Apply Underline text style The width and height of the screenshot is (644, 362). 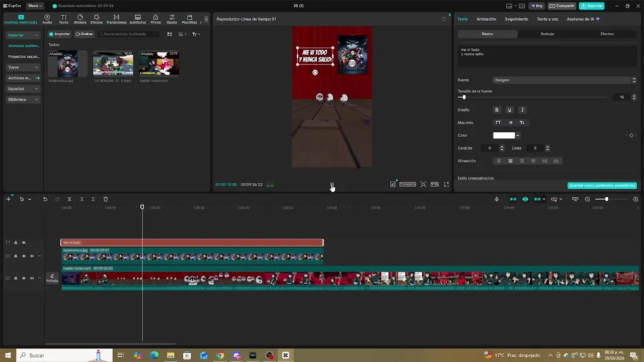point(510,110)
